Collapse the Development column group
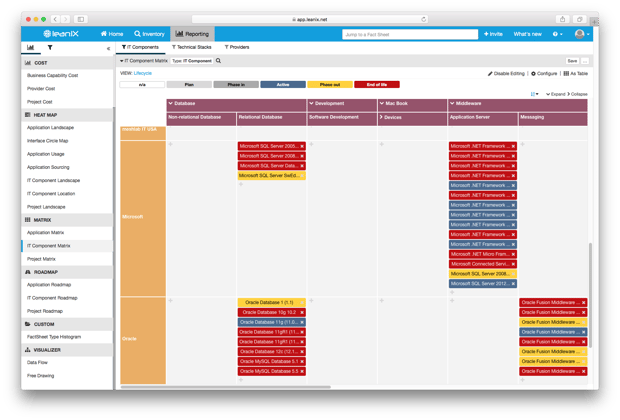620x420 pixels. (311, 104)
